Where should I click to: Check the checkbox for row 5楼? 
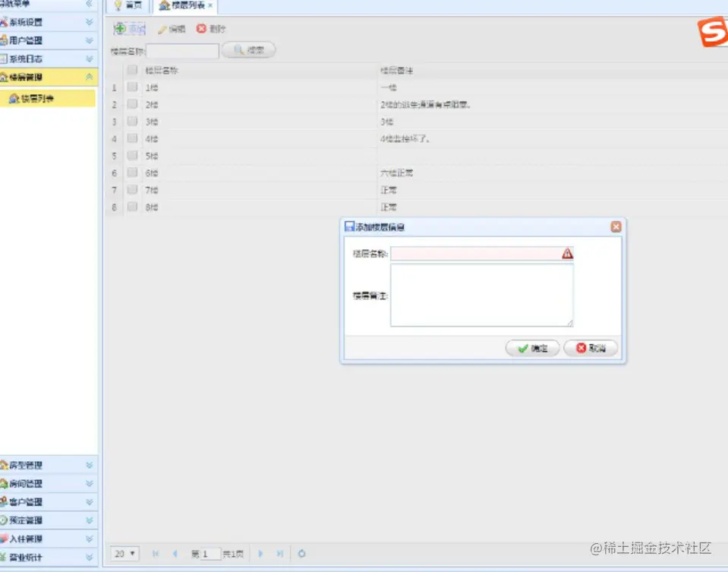pyautogui.click(x=132, y=155)
